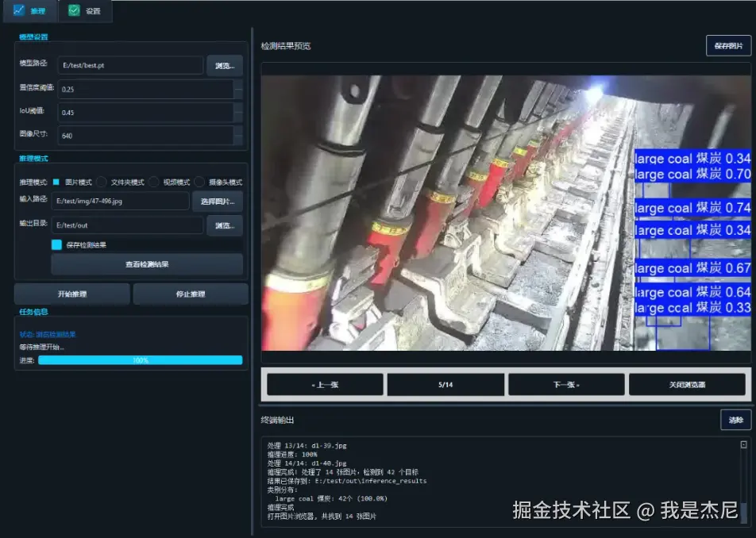The height and width of the screenshot is (538, 756).
Task: Click the 100% progress bar
Action: click(140, 359)
